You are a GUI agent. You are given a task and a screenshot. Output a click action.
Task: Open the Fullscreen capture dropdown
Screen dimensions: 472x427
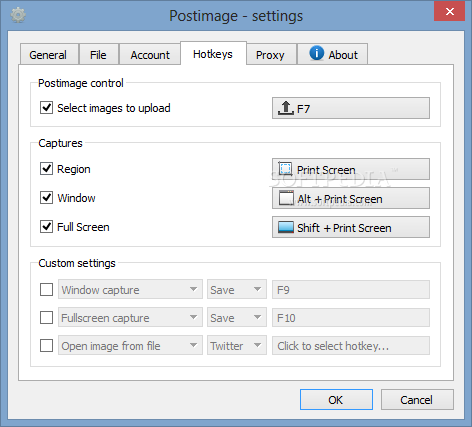pos(130,317)
